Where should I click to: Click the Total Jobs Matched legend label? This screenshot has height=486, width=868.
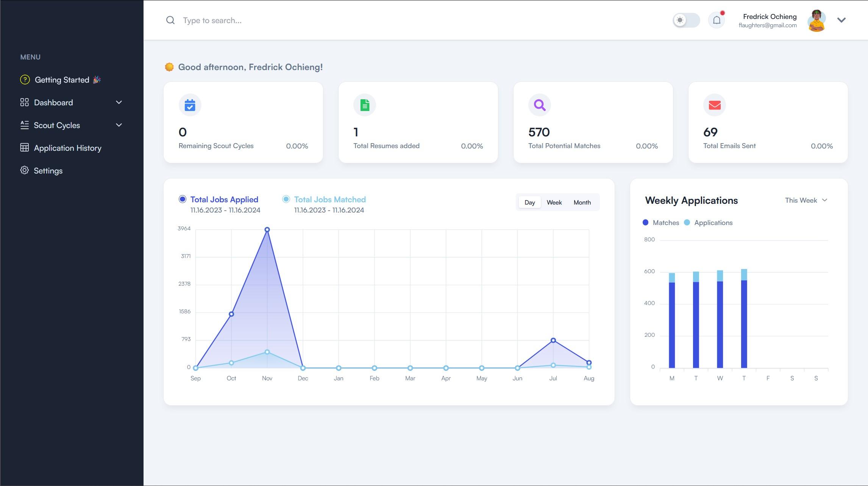point(330,199)
